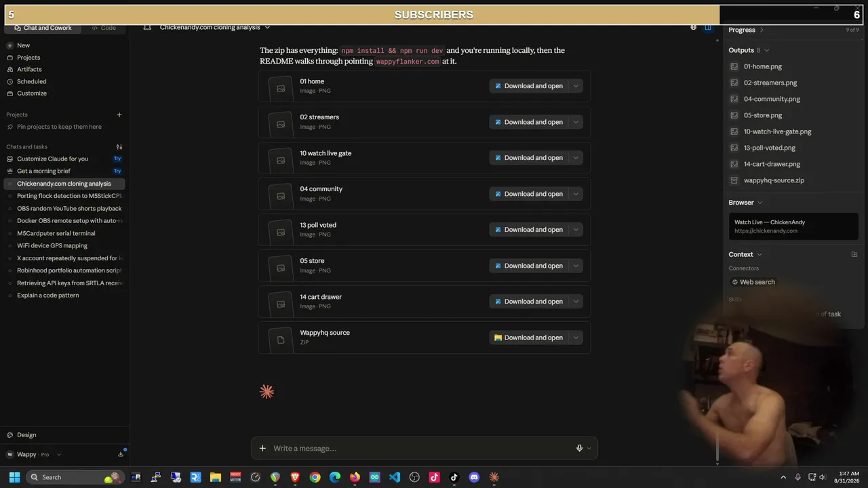Open the M5Cardputer serial terminal chat

point(64,233)
